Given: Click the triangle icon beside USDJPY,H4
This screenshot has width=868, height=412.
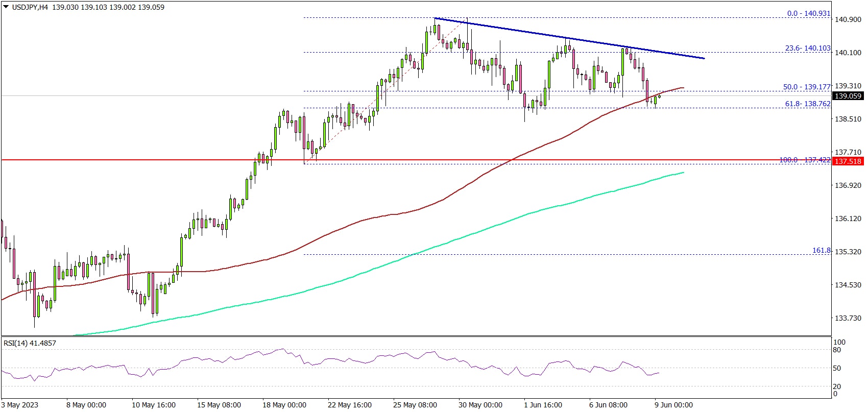Looking at the screenshot, I should (6, 7).
